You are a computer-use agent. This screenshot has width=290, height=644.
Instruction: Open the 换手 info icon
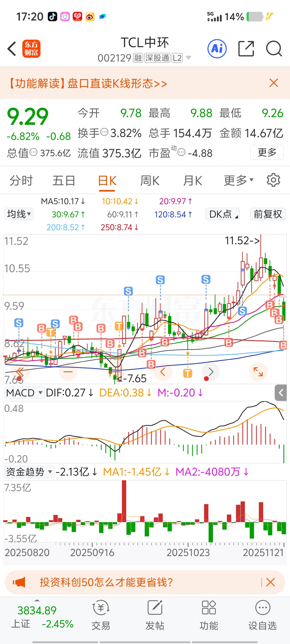(x=104, y=132)
